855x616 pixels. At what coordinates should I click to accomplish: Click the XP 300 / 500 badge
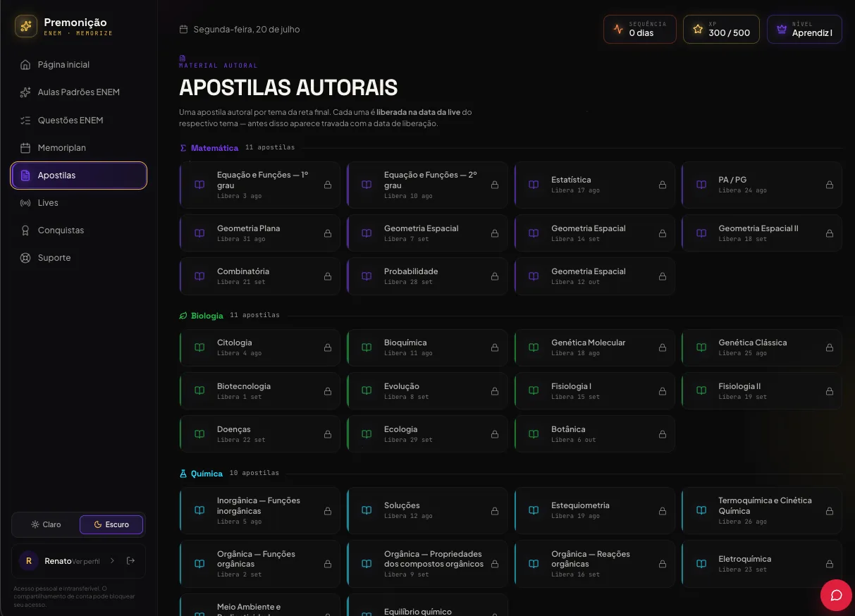(x=721, y=30)
